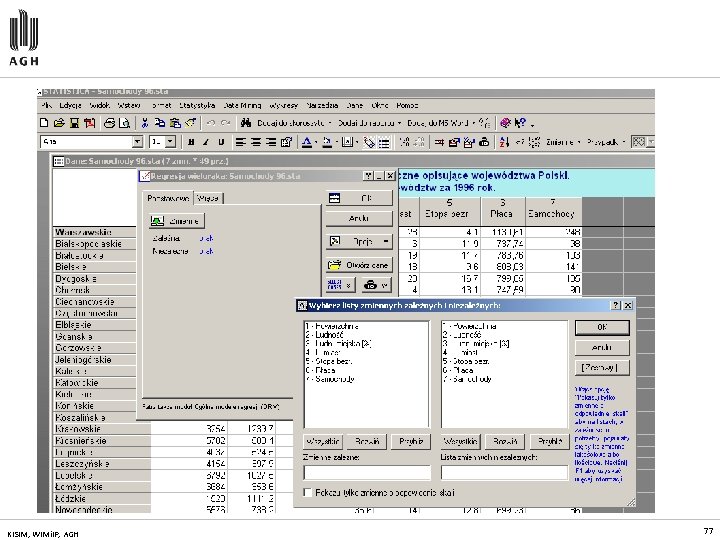Viewport: 720px width, 540px height.
Task: Click Rozwiń under the independent variables list
Action: tap(505, 442)
